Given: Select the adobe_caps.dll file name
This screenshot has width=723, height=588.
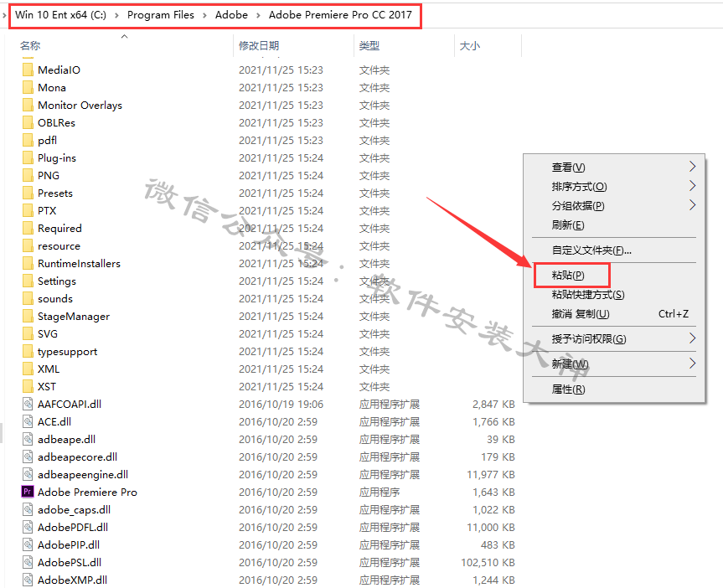Looking at the screenshot, I should coord(75,509).
